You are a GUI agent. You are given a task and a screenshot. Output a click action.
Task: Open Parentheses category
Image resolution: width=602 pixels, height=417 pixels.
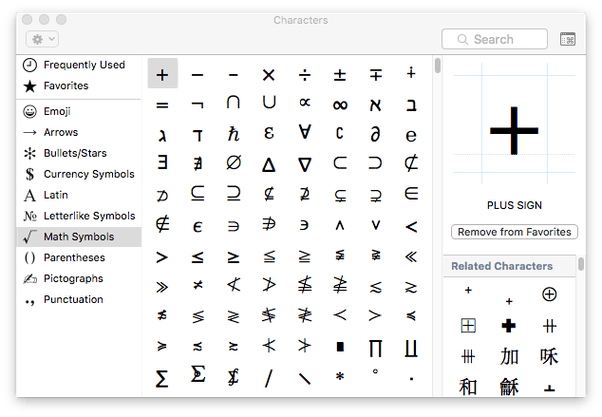pyautogui.click(x=78, y=258)
